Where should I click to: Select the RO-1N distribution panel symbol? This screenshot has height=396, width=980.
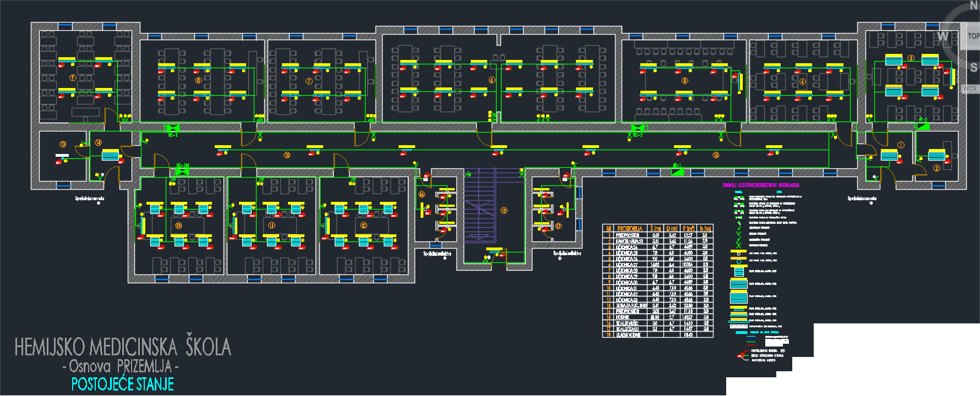pos(182,172)
